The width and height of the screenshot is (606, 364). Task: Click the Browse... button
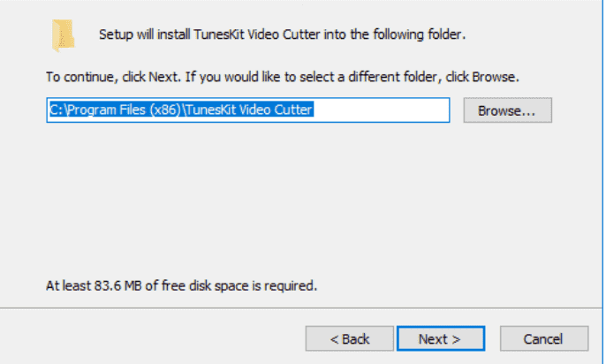click(x=507, y=110)
